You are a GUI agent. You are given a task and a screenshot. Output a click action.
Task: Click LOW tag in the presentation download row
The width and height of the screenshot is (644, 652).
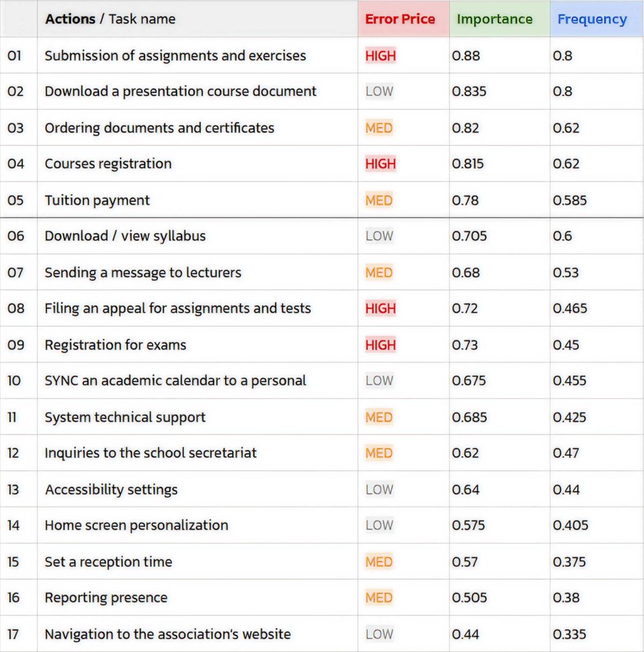click(379, 91)
